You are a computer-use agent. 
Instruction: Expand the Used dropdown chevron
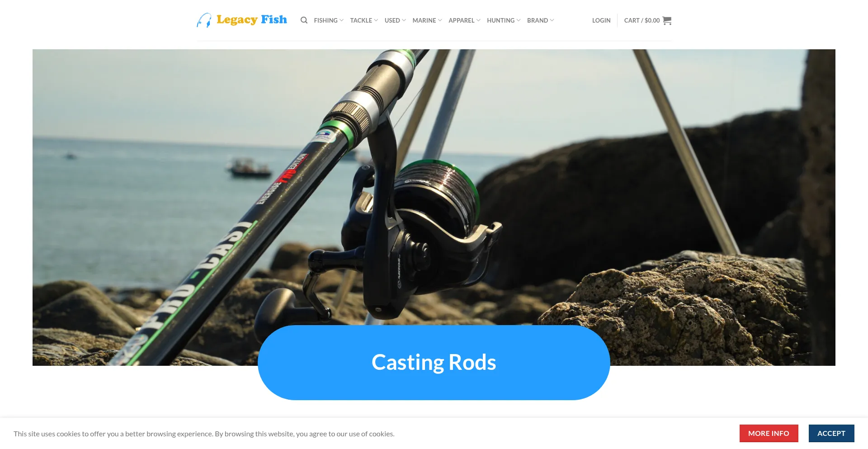click(x=404, y=20)
